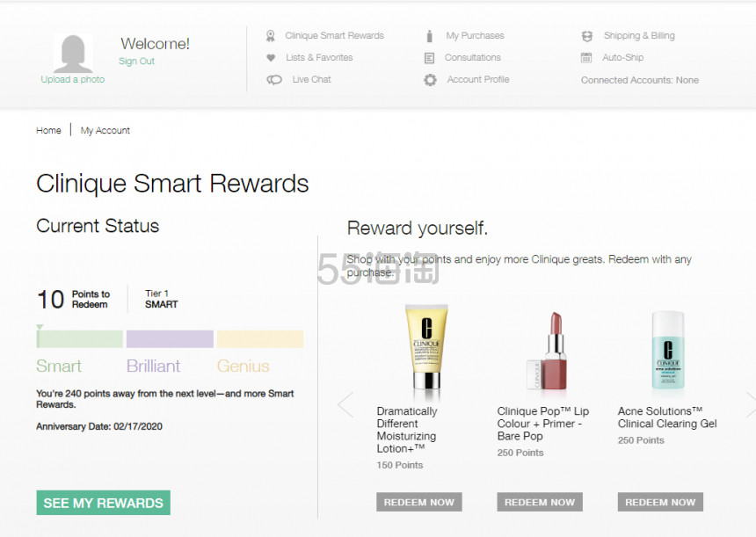Redeem the Clinique Pop Lip Colour
This screenshot has height=537, width=756.
click(540, 503)
